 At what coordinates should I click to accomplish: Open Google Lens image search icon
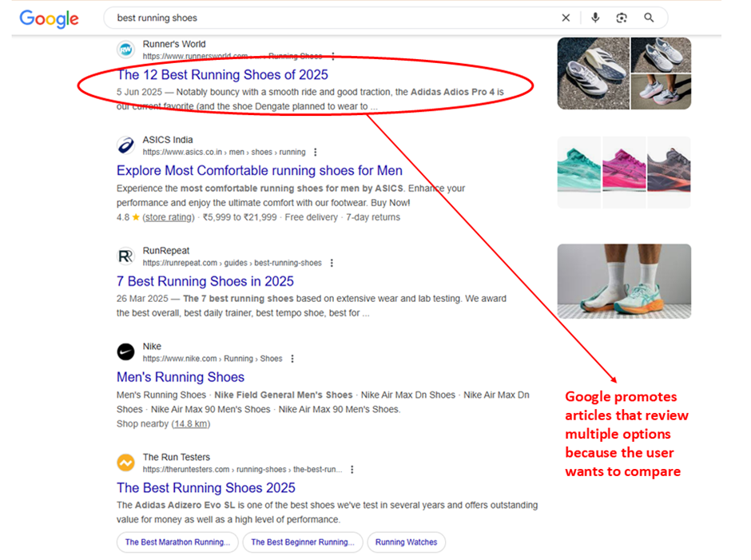tap(622, 18)
